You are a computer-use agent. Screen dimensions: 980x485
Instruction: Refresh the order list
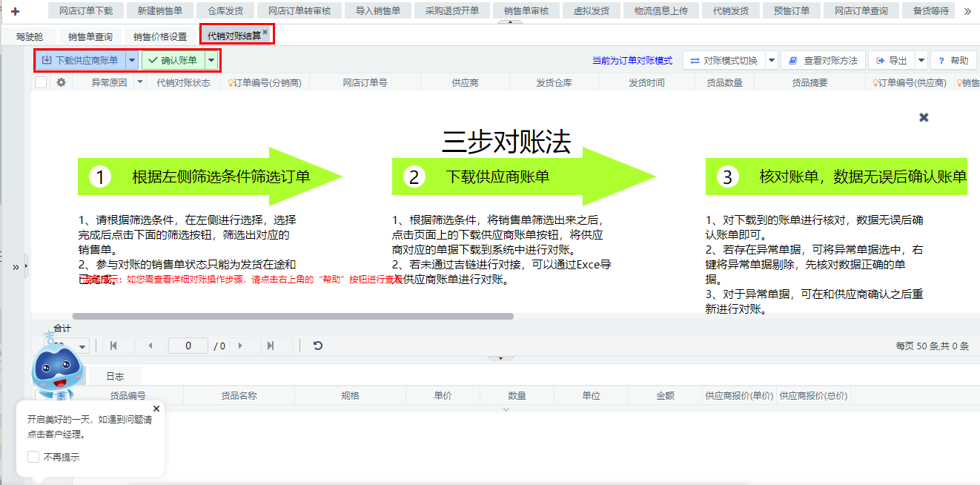pos(318,346)
